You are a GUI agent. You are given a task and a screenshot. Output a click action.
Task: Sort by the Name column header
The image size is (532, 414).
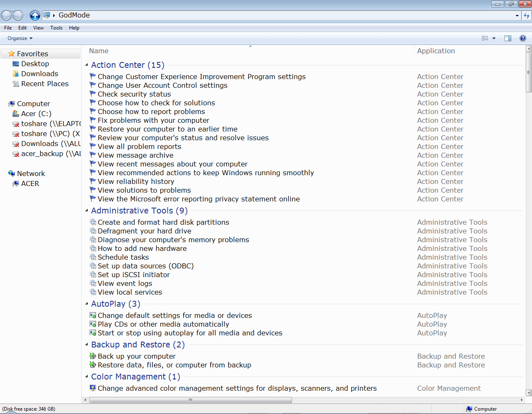99,51
